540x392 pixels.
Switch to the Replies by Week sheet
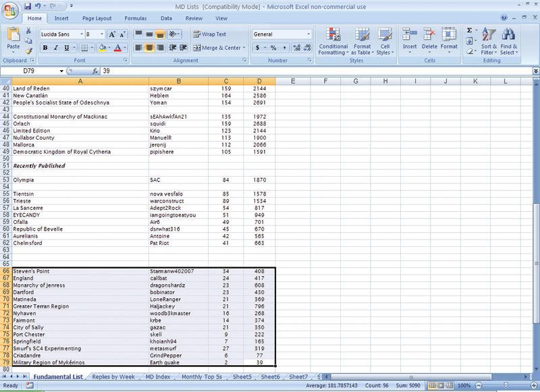pos(113,376)
